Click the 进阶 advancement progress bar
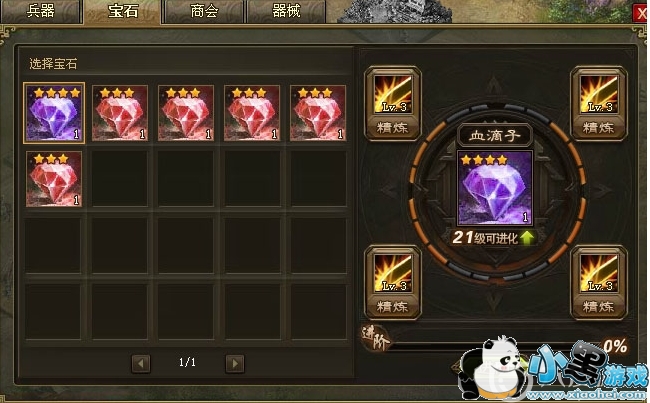This screenshot has height=403, width=650. [493, 345]
